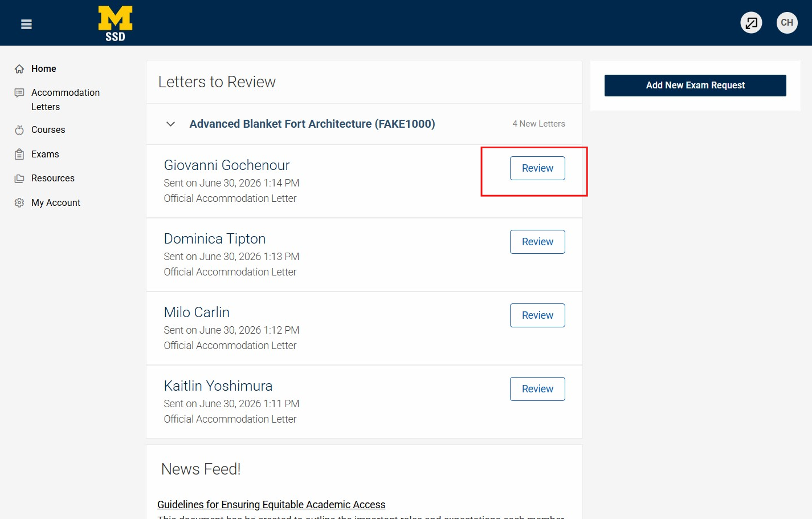Review Giovanni Gochenour's letter

pos(537,168)
